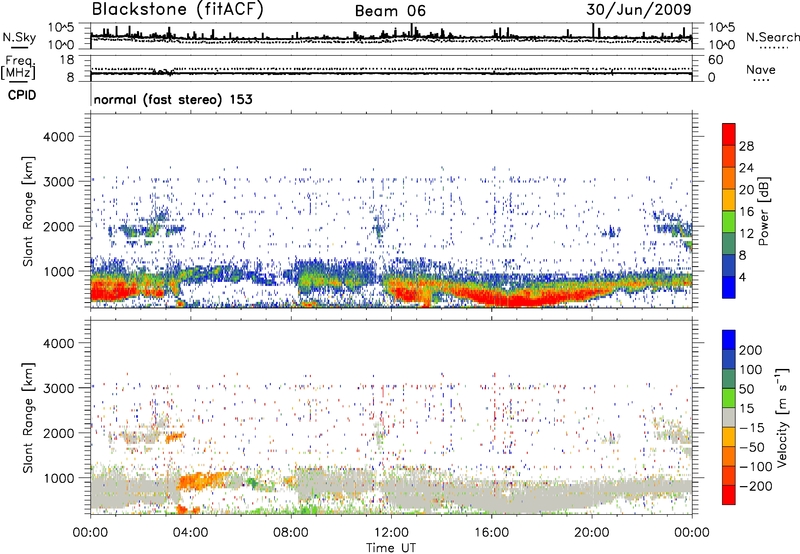Click the 'Slant Range [km]' label of power panel

(28, 211)
